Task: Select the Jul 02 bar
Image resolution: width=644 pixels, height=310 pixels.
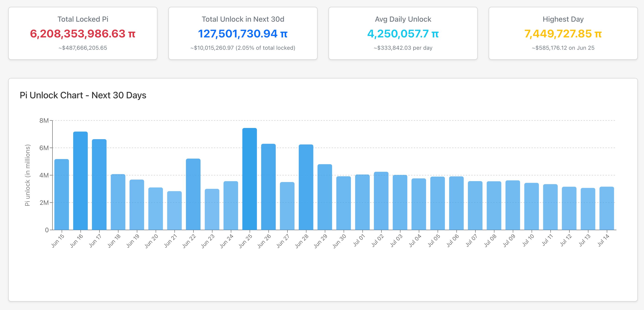Action: click(x=381, y=201)
